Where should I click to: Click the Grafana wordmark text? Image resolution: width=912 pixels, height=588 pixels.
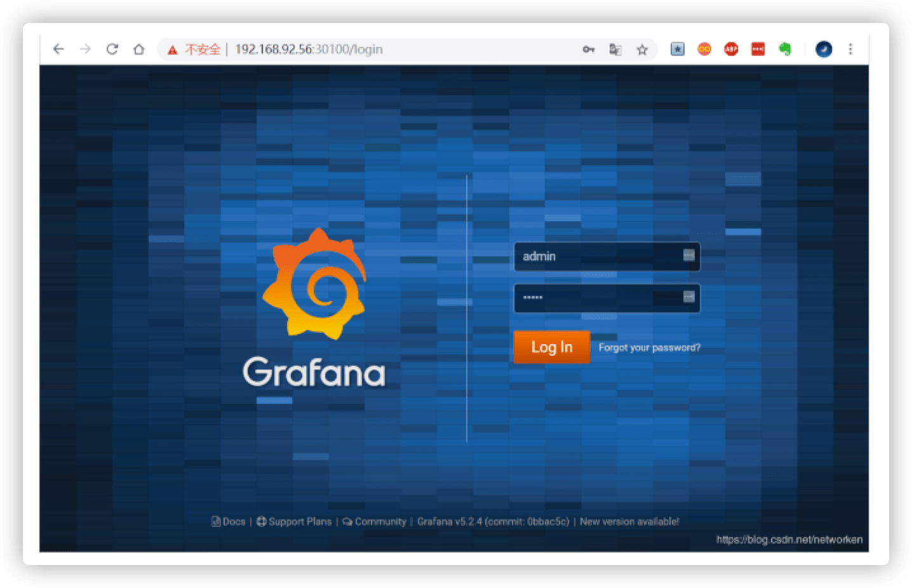tap(314, 372)
